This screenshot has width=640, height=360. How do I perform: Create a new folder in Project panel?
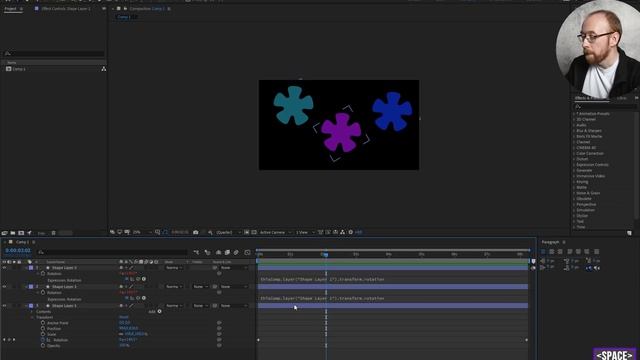(13, 233)
